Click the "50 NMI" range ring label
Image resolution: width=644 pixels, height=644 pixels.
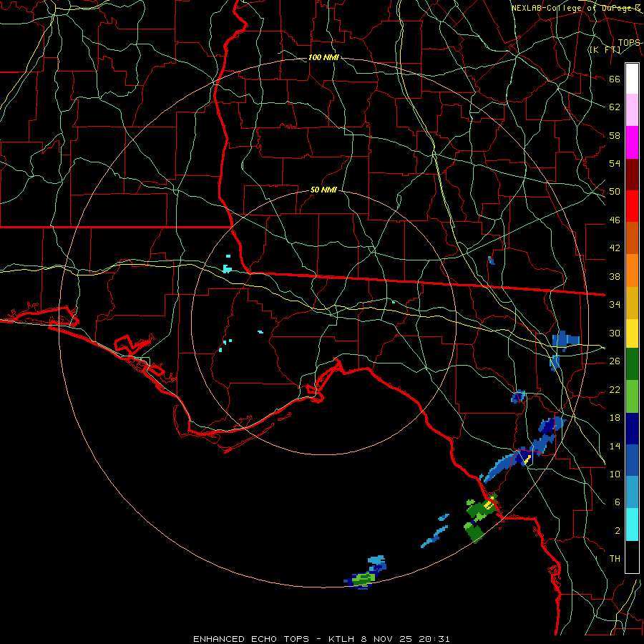[x=323, y=190]
